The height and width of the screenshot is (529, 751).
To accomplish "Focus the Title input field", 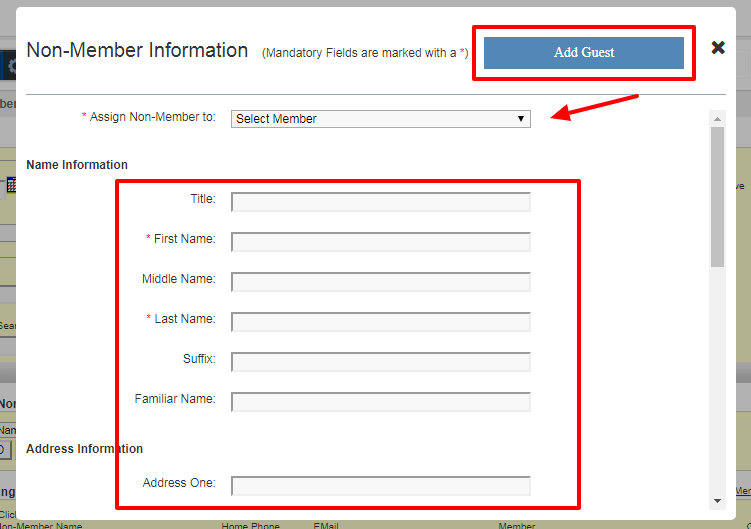I will tap(381, 202).
